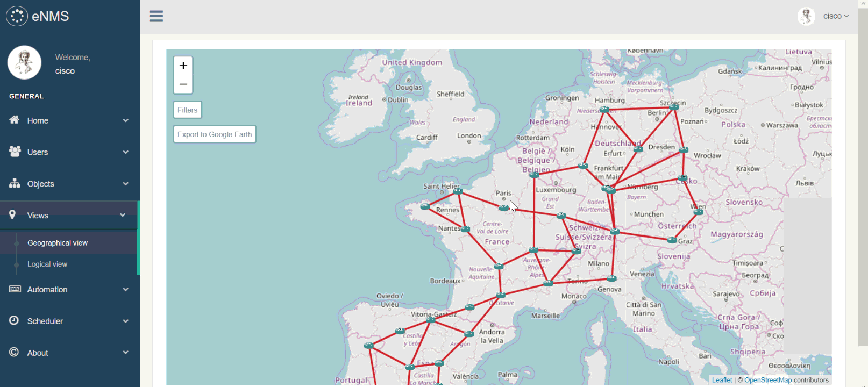Click the router node near Wien
Image resolution: width=868 pixels, height=387 pixels.
pos(698,212)
